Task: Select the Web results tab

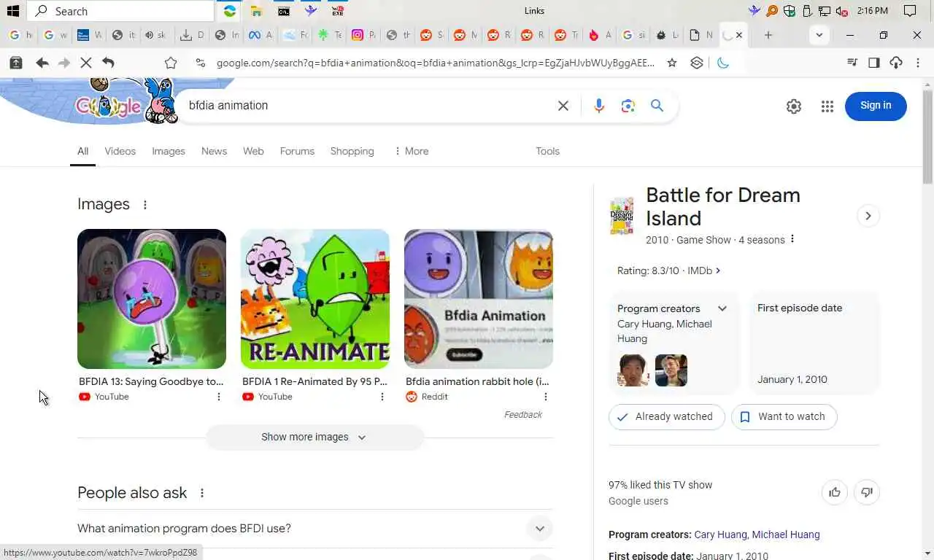Action: [x=253, y=152]
